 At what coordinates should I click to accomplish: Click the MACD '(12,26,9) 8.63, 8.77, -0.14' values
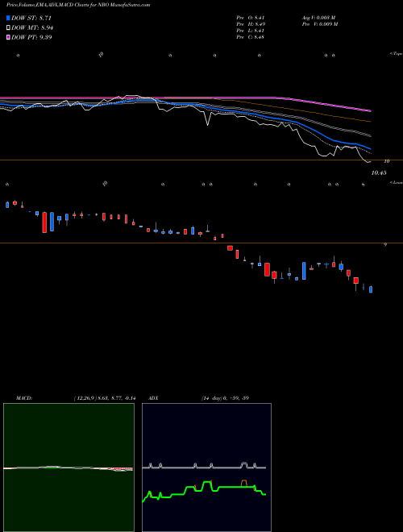pyautogui.click(x=105, y=398)
